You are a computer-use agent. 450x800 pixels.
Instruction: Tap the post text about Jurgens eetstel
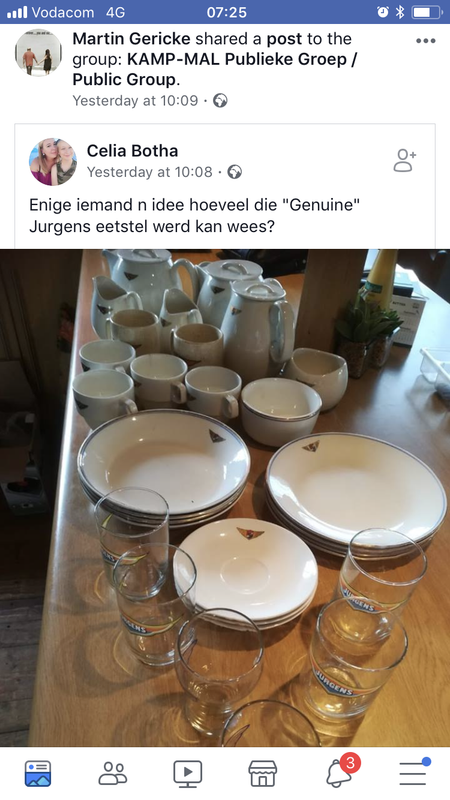[x=194, y=215]
